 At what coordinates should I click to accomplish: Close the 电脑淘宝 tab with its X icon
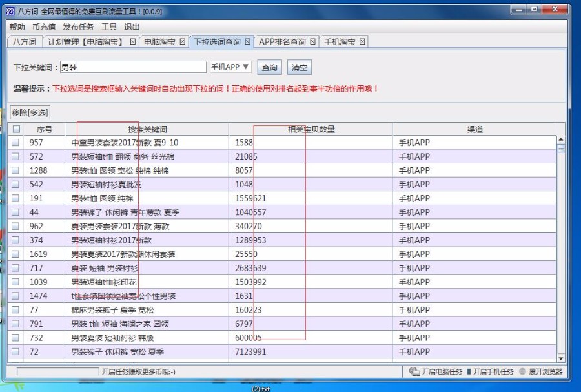(x=182, y=41)
